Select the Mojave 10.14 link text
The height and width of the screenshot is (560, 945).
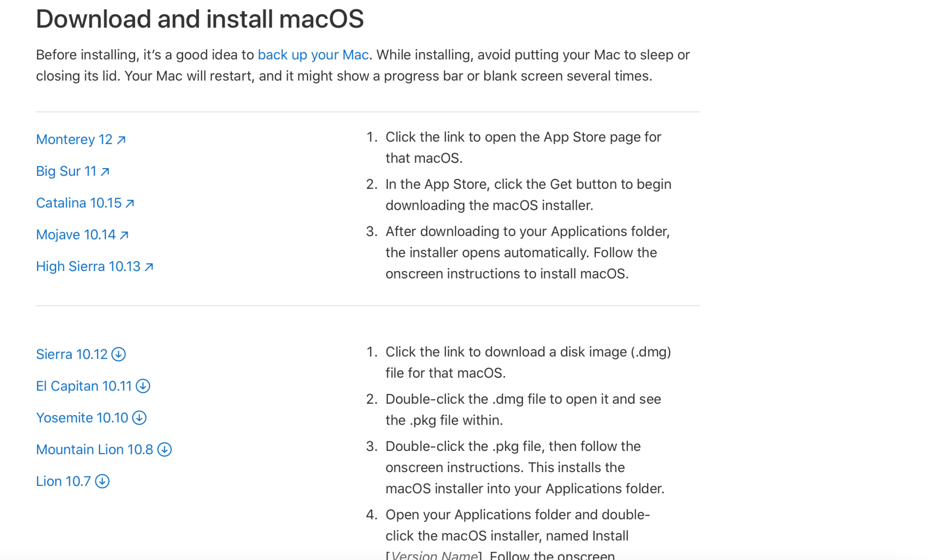[76, 234]
